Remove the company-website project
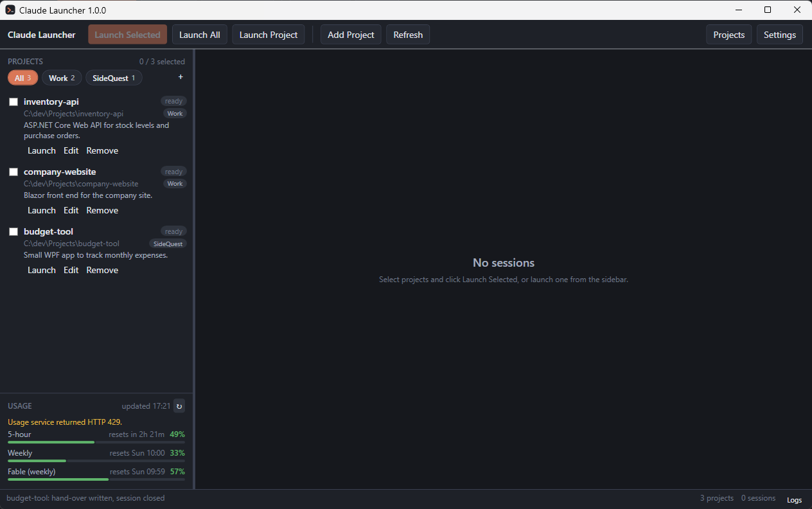 click(102, 210)
